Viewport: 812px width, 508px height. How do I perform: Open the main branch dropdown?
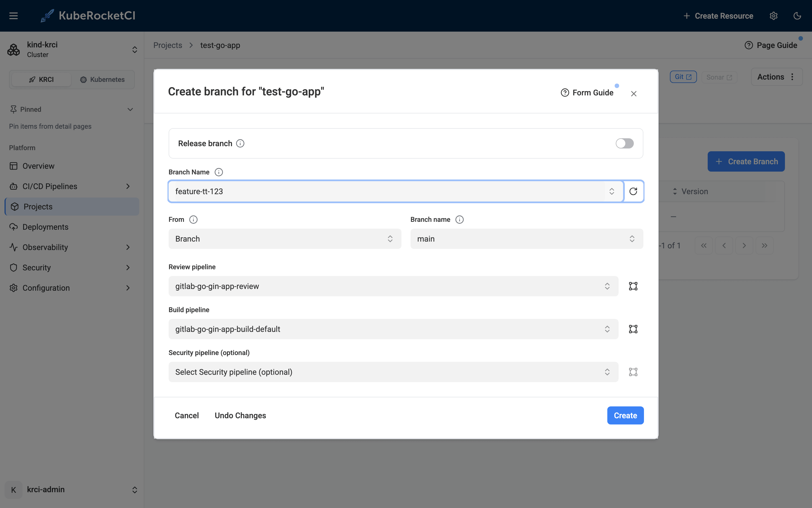[526, 239]
